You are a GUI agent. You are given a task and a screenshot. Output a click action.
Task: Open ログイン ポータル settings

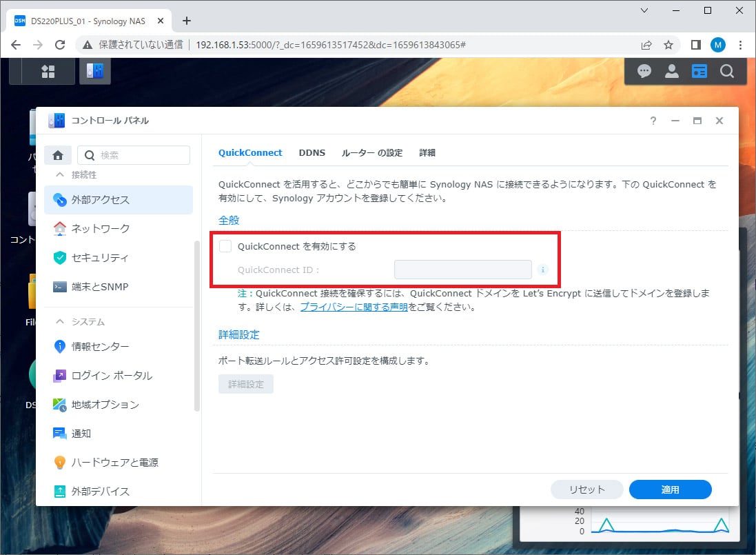point(118,375)
